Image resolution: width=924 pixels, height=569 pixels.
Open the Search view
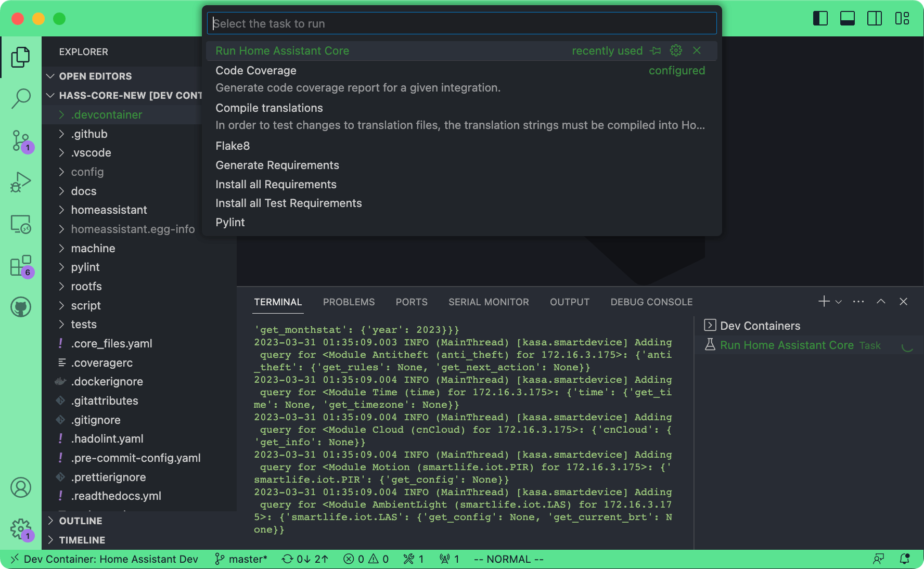point(20,98)
